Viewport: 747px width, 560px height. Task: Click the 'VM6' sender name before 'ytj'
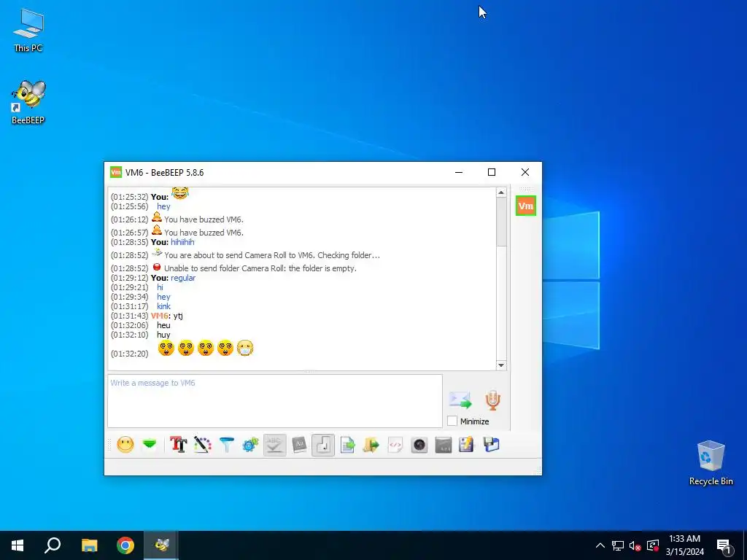click(160, 316)
